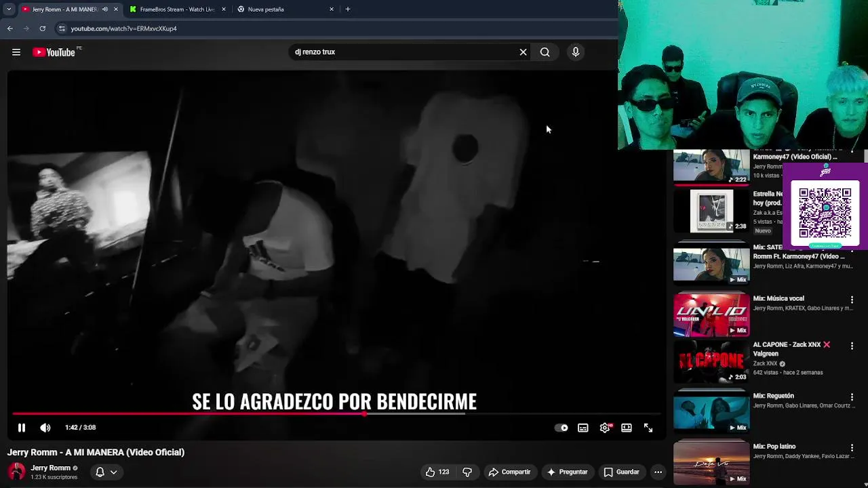Open options for Mix: Pop latino
The height and width of the screenshot is (488, 868).
(x=852, y=448)
